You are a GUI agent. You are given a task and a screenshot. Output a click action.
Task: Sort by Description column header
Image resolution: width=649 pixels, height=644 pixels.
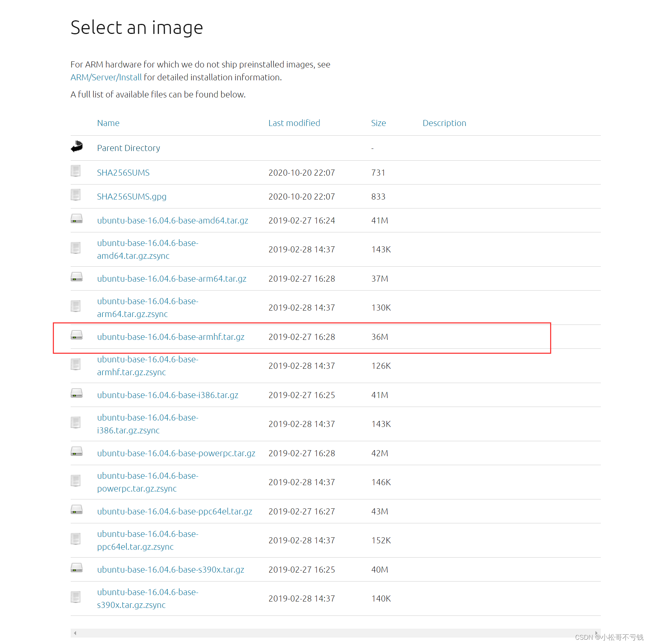[x=444, y=123]
